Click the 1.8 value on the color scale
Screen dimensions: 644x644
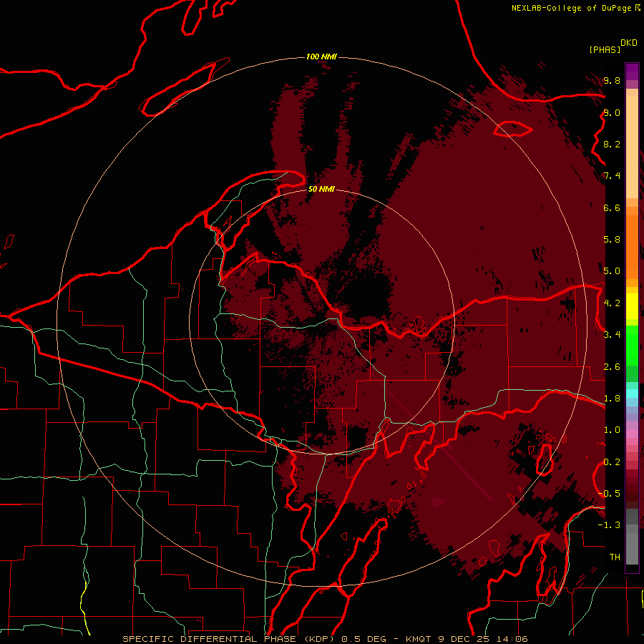coord(612,399)
